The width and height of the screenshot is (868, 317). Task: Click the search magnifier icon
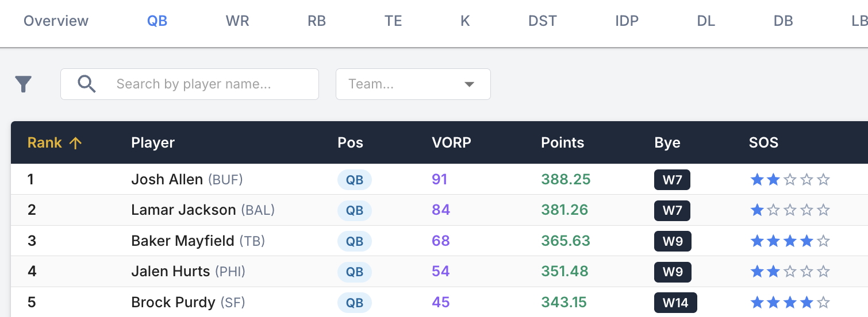(x=87, y=84)
